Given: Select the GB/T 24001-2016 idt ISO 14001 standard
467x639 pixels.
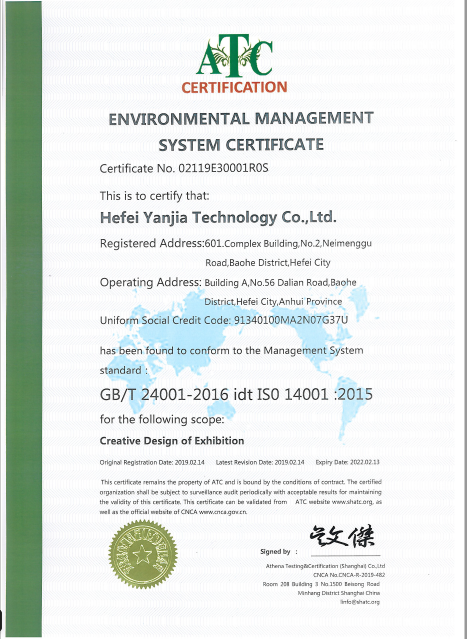Looking at the screenshot, I should click(x=236, y=394).
